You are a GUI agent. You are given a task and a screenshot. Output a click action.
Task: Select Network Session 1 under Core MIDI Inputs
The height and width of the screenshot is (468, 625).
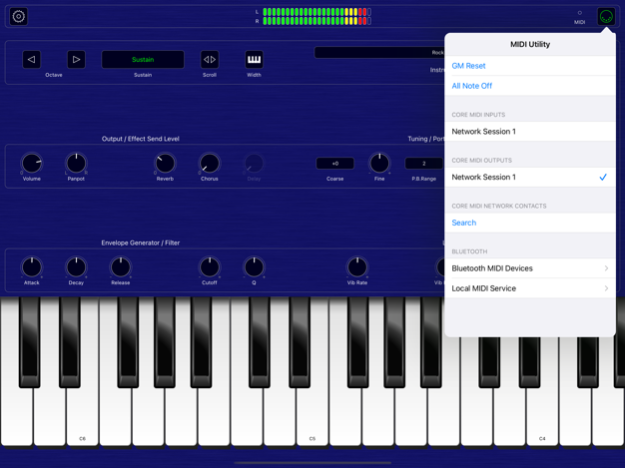530,132
